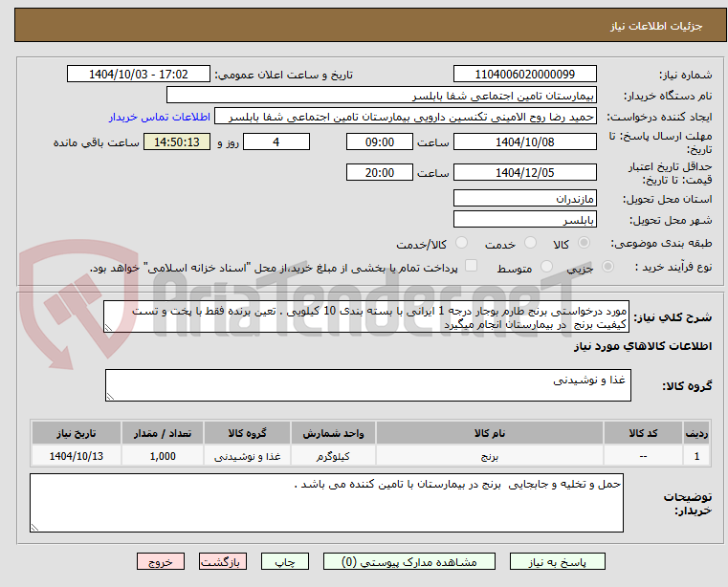The height and width of the screenshot is (587, 728).
Task: Click the گروه کالا column header in table
Action: [x=247, y=433]
